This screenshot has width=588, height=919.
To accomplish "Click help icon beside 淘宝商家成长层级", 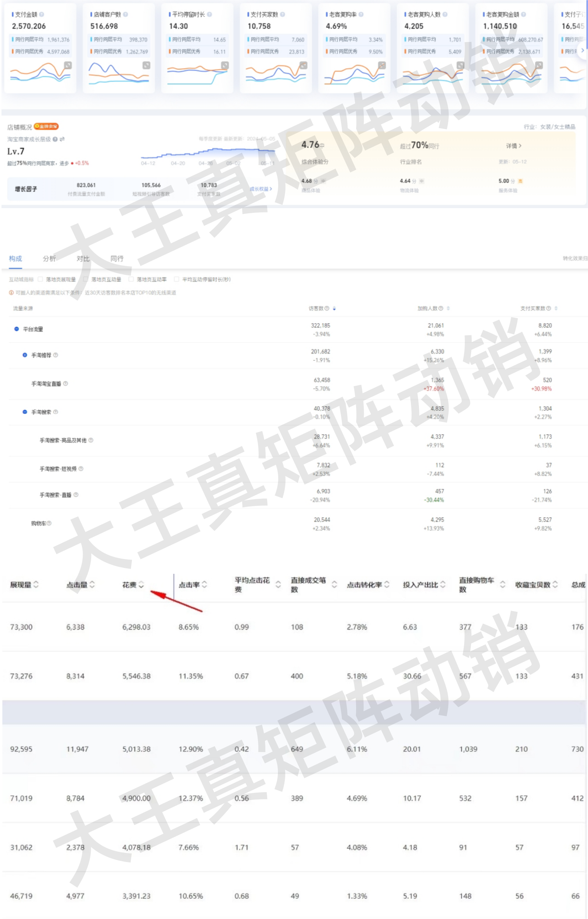I will pos(55,139).
